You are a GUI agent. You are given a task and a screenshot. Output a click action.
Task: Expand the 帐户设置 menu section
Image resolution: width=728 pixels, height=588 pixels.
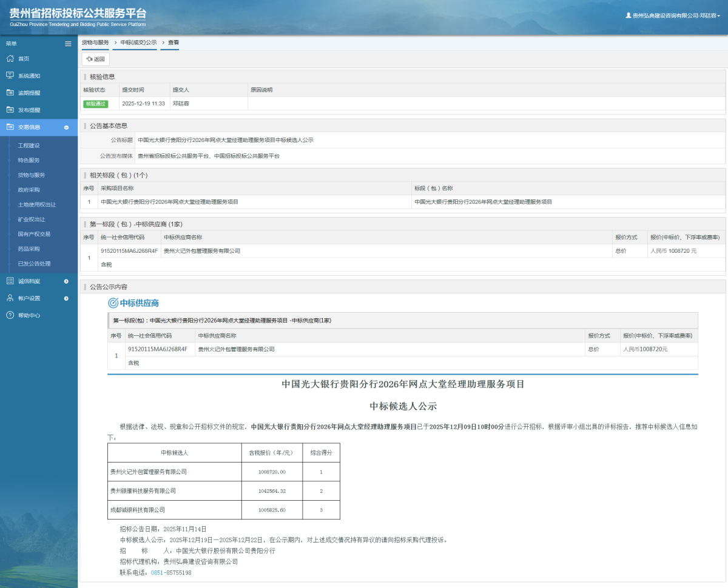click(x=66, y=298)
